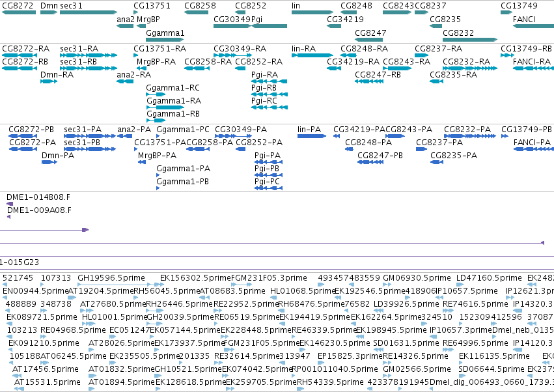This screenshot has height=392, width=554.
Task: Select transcript 'Dmn-RA'
Action: [x=57, y=75]
